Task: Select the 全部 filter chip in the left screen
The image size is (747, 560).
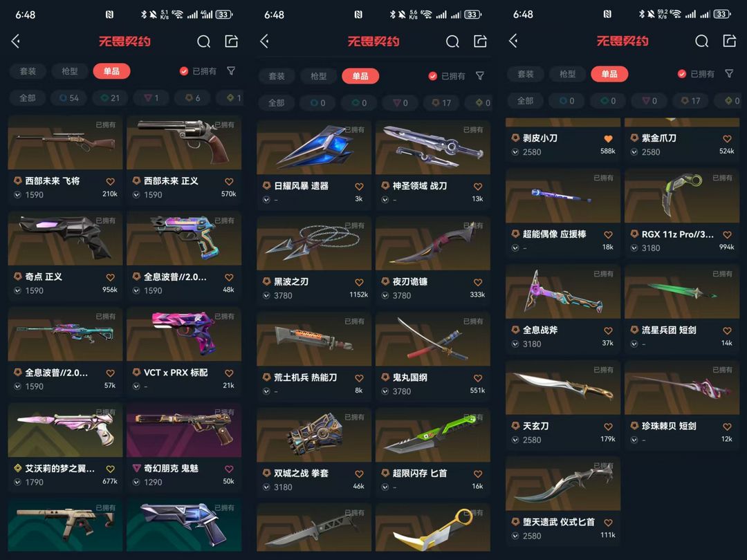Action: coord(28,97)
